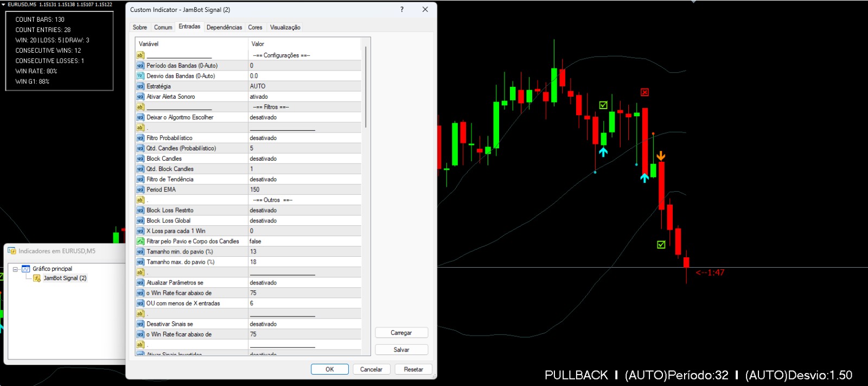
Task: Switch to the Comum tab
Action: pos(163,27)
